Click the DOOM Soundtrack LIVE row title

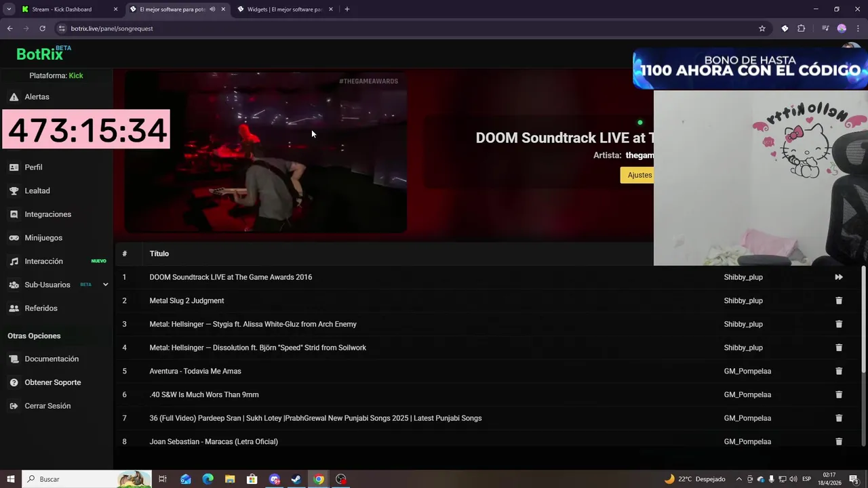[x=231, y=277]
